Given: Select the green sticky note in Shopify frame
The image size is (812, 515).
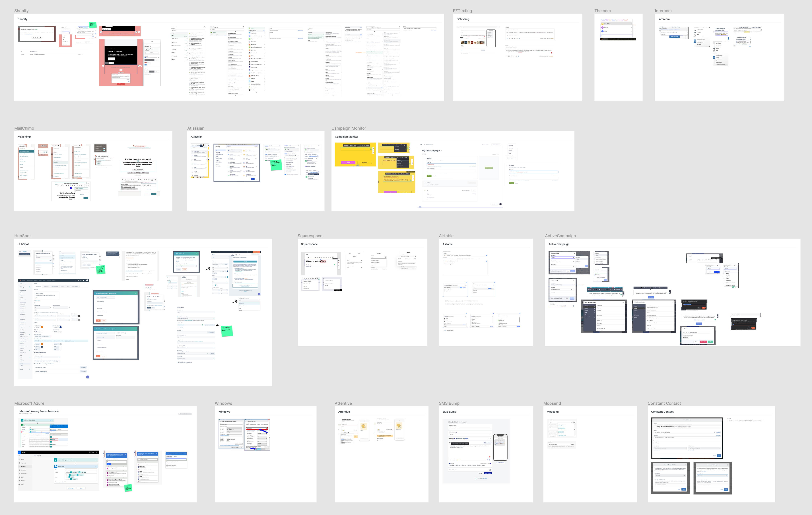Looking at the screenshot, I should 92,25.
